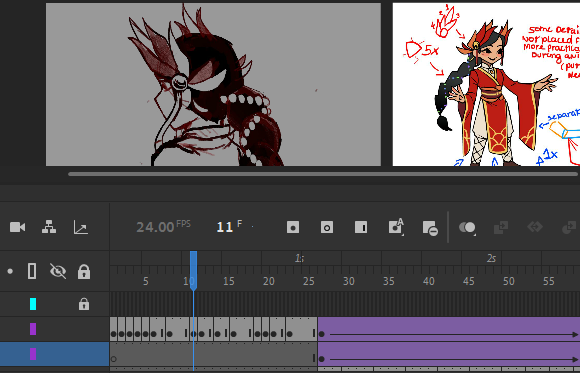Click the stage horizontal scrollbar
This screenshot has width=580, height=373.
point(323,174)
